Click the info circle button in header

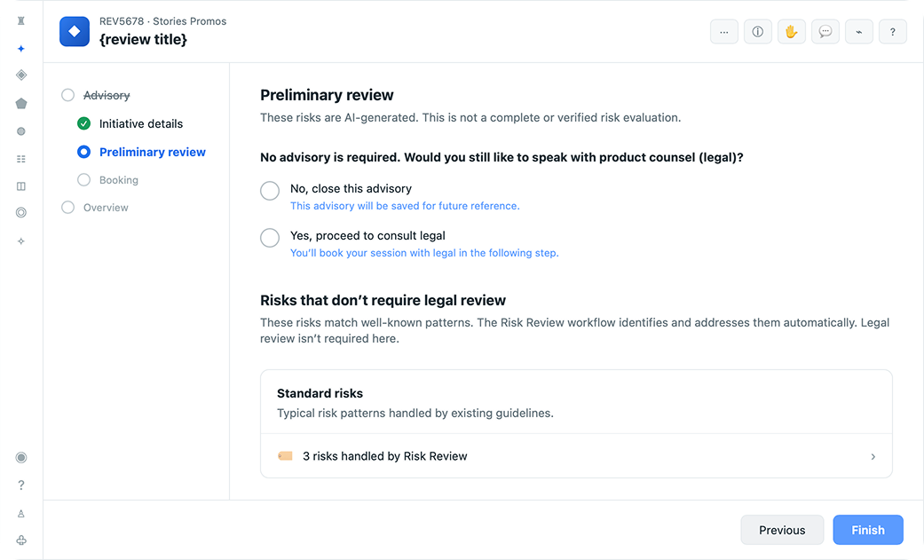click(758, 32)
